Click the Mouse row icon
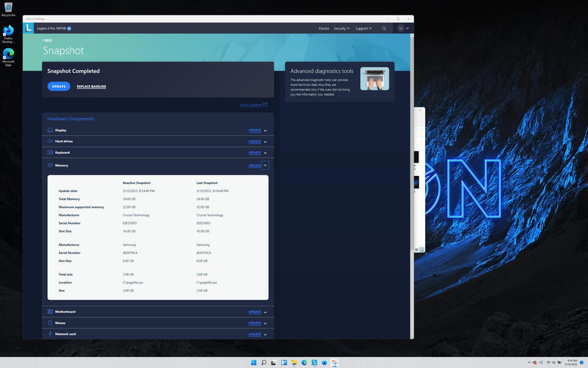The image size is (588, 368). tap(50, 323)
